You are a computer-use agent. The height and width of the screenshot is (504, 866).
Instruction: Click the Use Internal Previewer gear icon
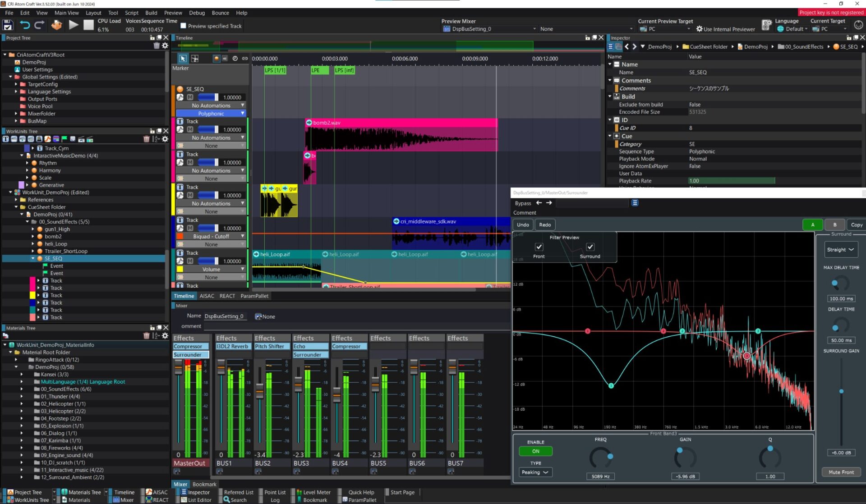pyautogui.click(x=699, y=29)
